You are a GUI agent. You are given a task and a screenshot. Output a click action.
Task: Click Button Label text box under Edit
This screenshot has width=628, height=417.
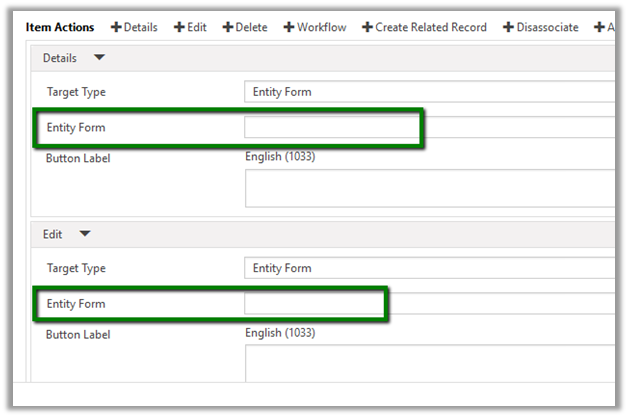(x=430, y=364)
